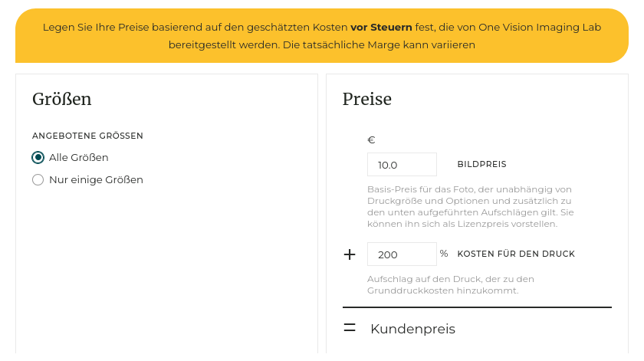
Task: Focus the print markup field showing 200
Action: pos(402,254)
